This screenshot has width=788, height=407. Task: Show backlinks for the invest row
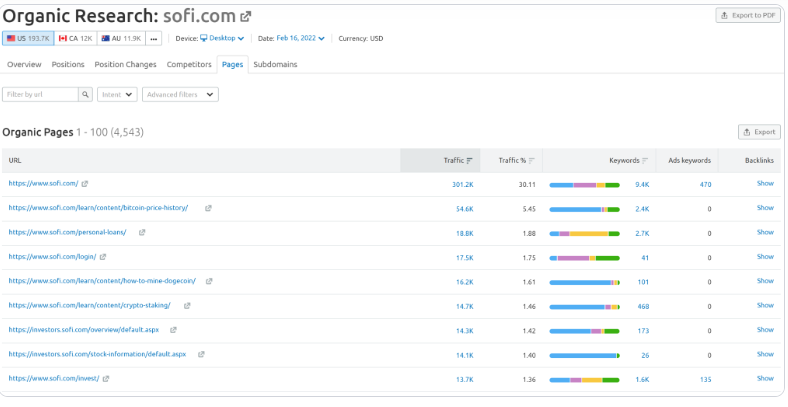[x=765, y=378]
